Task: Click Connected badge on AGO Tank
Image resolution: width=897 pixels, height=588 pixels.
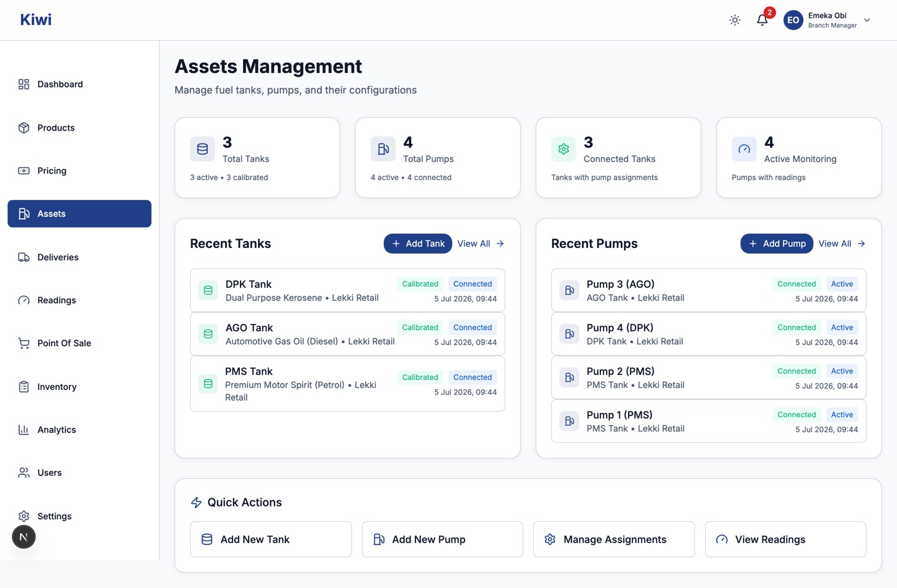Action: (x=473, y=328)
